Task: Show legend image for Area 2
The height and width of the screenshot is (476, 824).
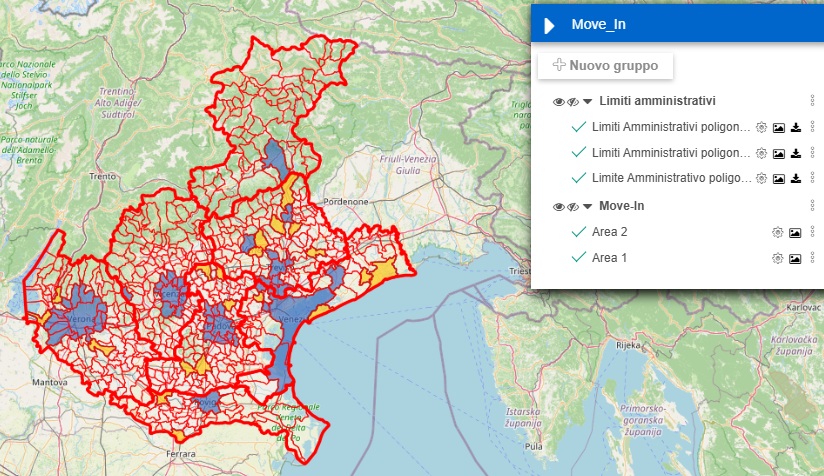Action: click(x=795, y=232)
